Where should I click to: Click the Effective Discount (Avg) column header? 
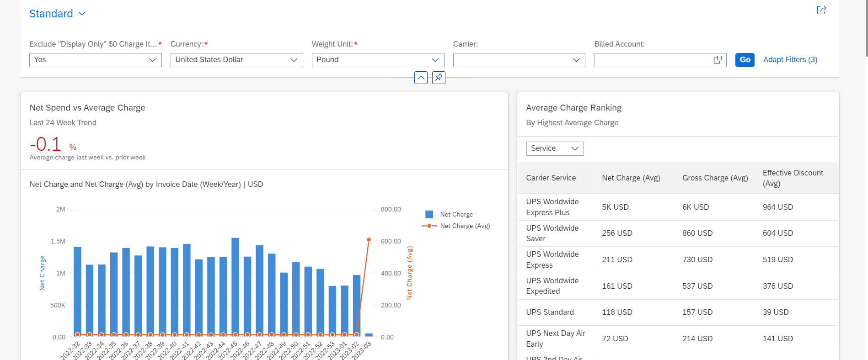pos(793,178)
